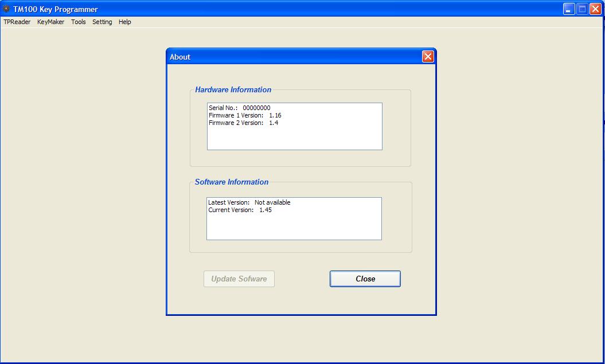Screen dimensions: 605x364
Task: Maximize the TM100 Key Programmer window
Action: click(x=582, y=9)
